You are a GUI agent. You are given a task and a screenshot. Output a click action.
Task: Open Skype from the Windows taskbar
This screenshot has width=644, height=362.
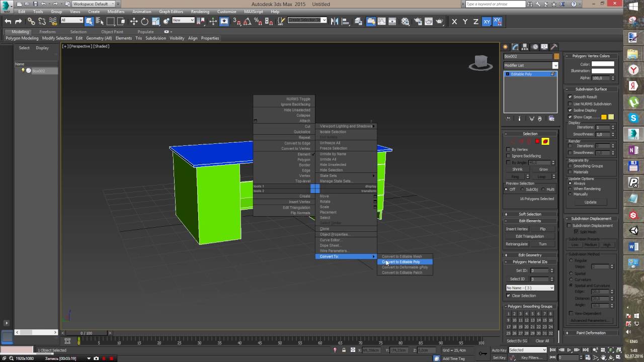(633, 118)
